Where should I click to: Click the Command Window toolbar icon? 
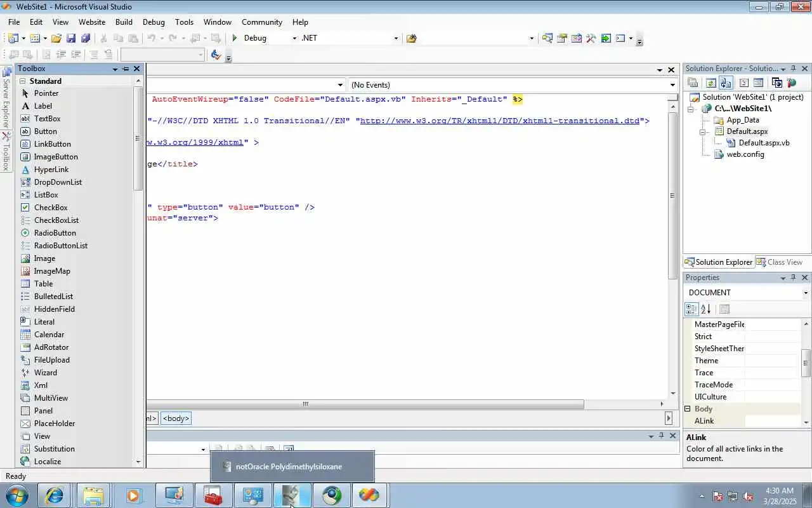coord(620,38)
